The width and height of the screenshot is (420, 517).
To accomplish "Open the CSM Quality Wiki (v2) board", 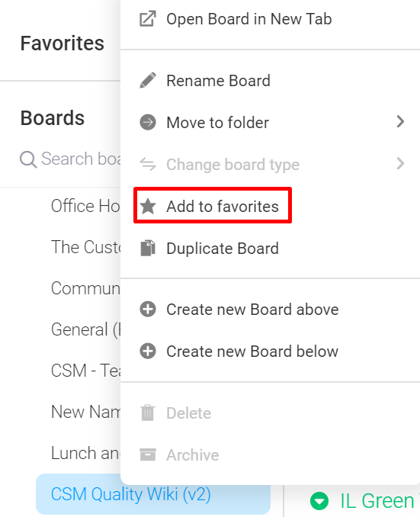I will (x=153, y=494).
